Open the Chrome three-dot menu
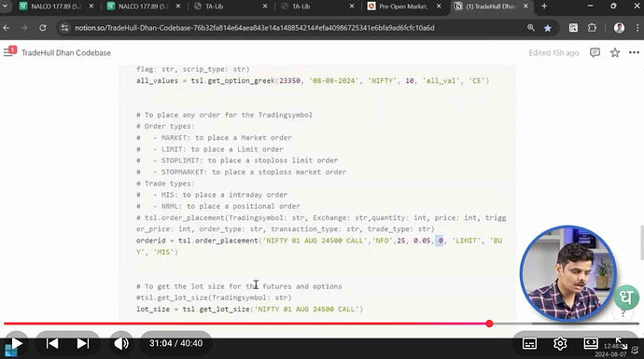Viewport: 644px width, 359px height. pos(637,28)
